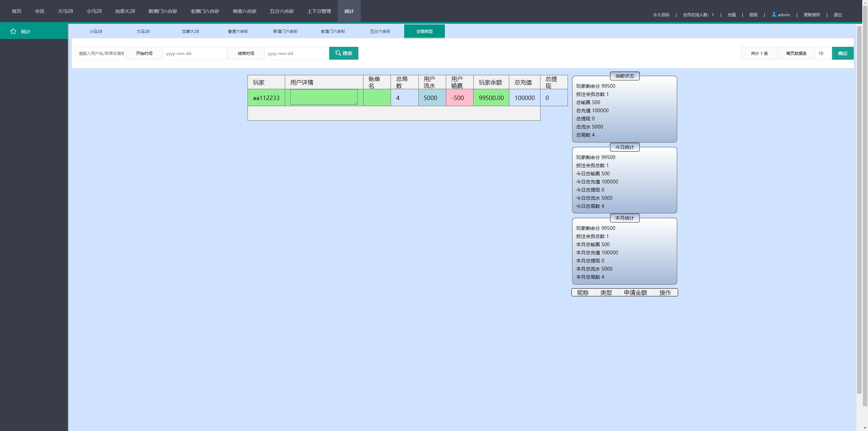Click the 用户详情 textarea for aa112233

[x=323, y=97]
